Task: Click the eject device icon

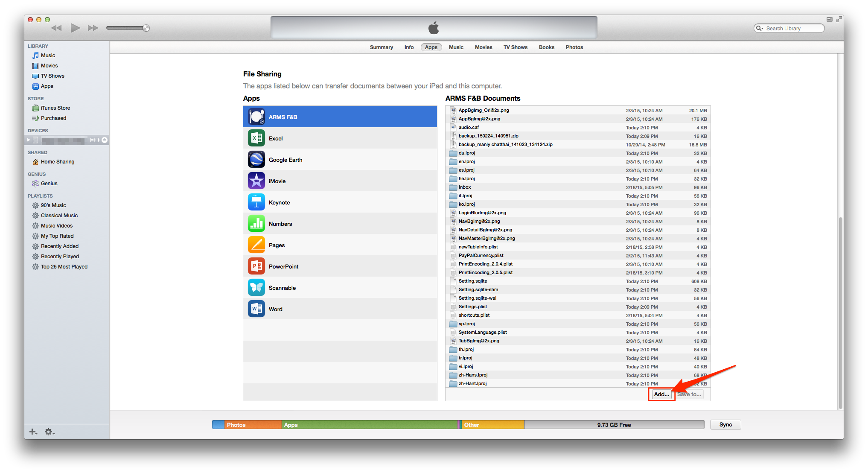Action: tap(105, 140)
